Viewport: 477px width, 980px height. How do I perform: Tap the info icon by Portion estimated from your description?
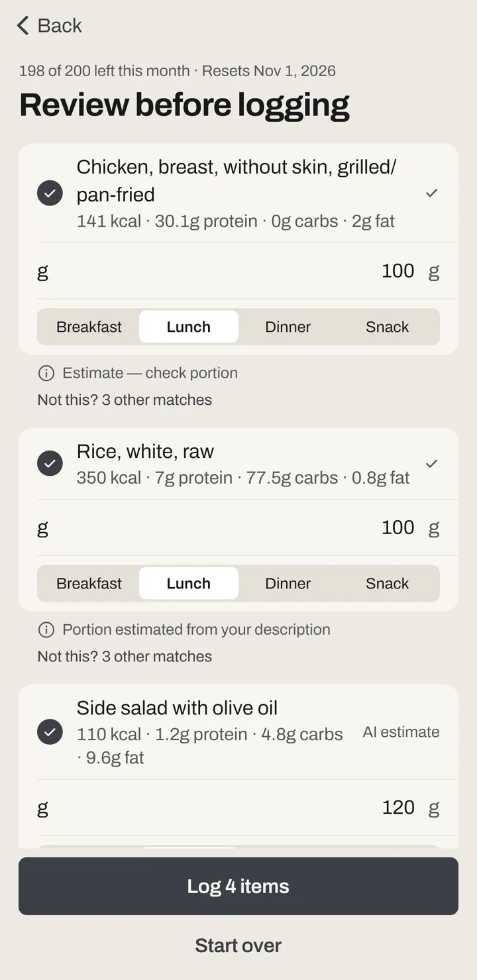coord(46,629)
